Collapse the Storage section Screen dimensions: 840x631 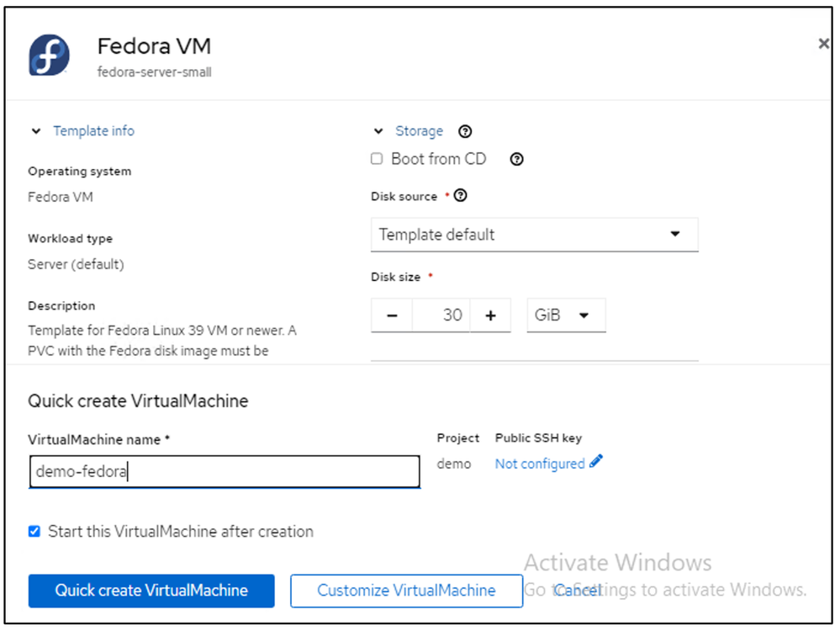tap(379, 131)
